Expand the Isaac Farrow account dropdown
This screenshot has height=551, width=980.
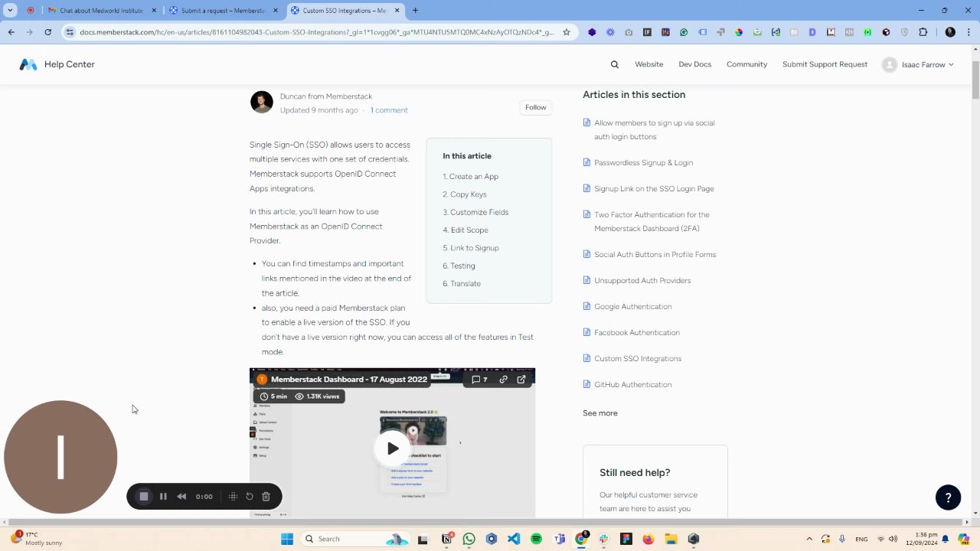pos(918,65)
